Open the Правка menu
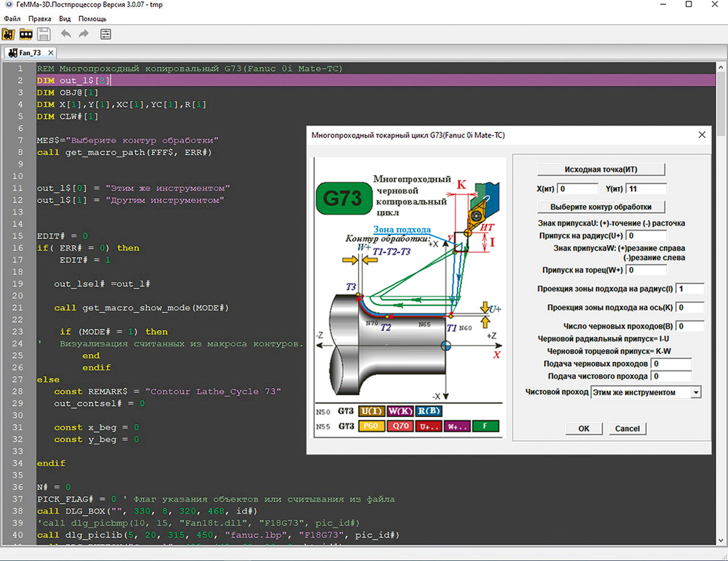Viewport: 728px width, 561px height. pos(39,19)
